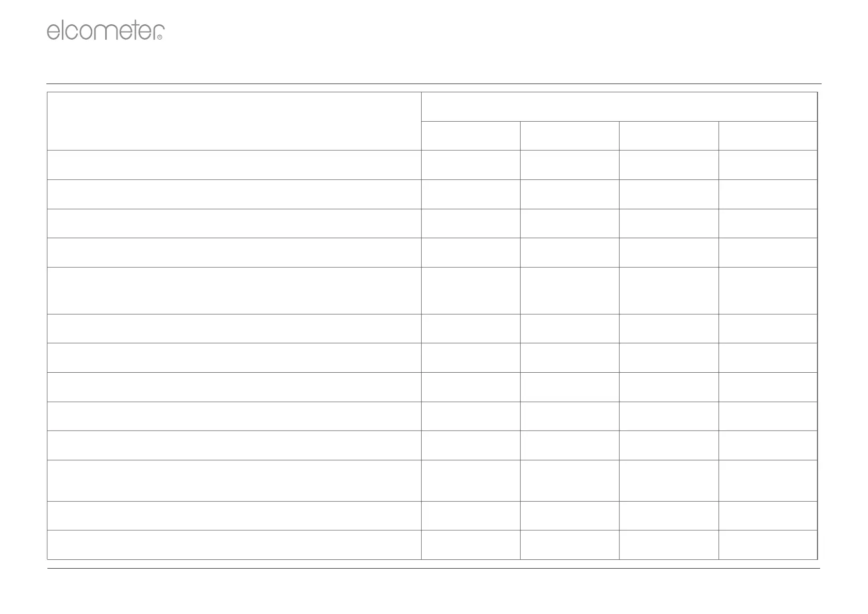Click the wide left cell of the second taller row
This screenshot has width=868, height=614.
coord(234,480)
